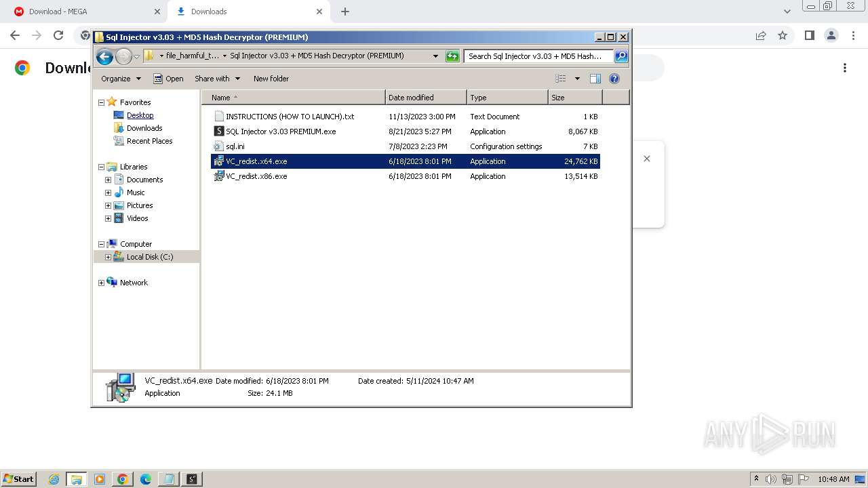Expand the Local Disk (C:) node
Image resolution: width=868 pixels, height=488 pixels.
click(108, 257)
